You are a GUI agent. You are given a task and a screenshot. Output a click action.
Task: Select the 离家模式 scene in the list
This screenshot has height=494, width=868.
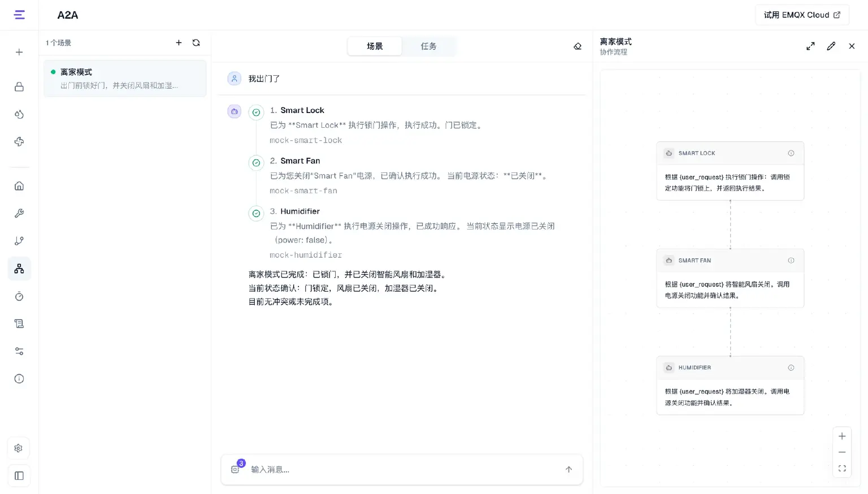125,79
